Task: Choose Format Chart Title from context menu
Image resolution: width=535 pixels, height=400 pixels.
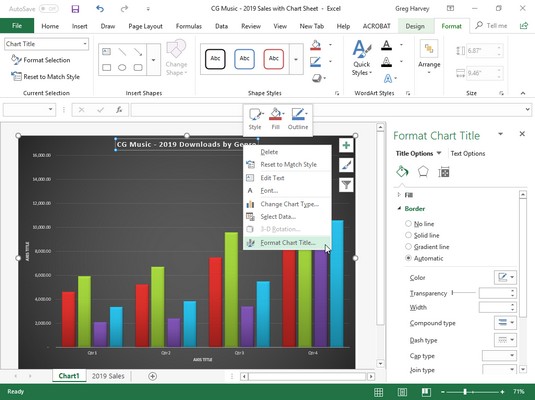Action: [x=287, y=243]
